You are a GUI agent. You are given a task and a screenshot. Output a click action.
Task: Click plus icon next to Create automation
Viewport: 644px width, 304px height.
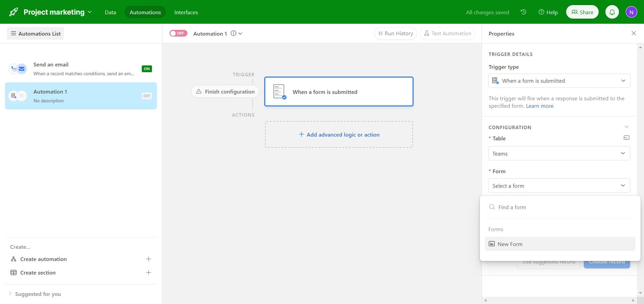tap(148, 259)
